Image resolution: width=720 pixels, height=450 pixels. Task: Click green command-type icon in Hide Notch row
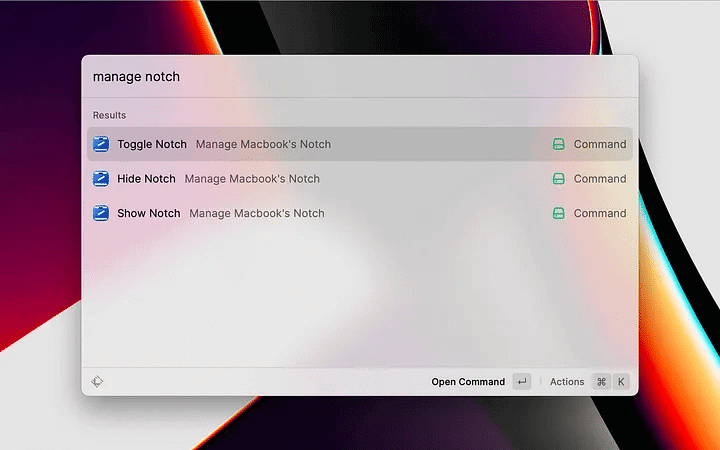(559, 179)
